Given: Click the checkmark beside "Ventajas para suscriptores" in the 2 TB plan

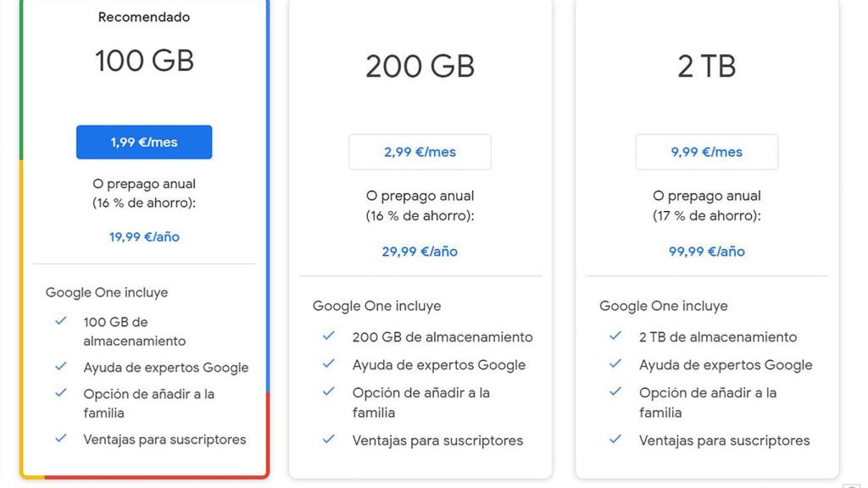Looking at the screenshot, I should [615, 441].
